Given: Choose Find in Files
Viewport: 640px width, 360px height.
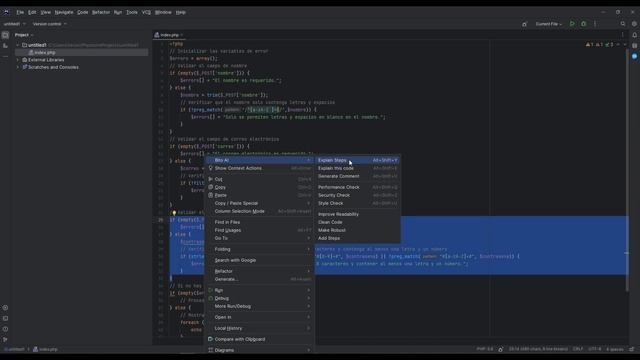Looking at the screenshot, I should pos(259,222).
